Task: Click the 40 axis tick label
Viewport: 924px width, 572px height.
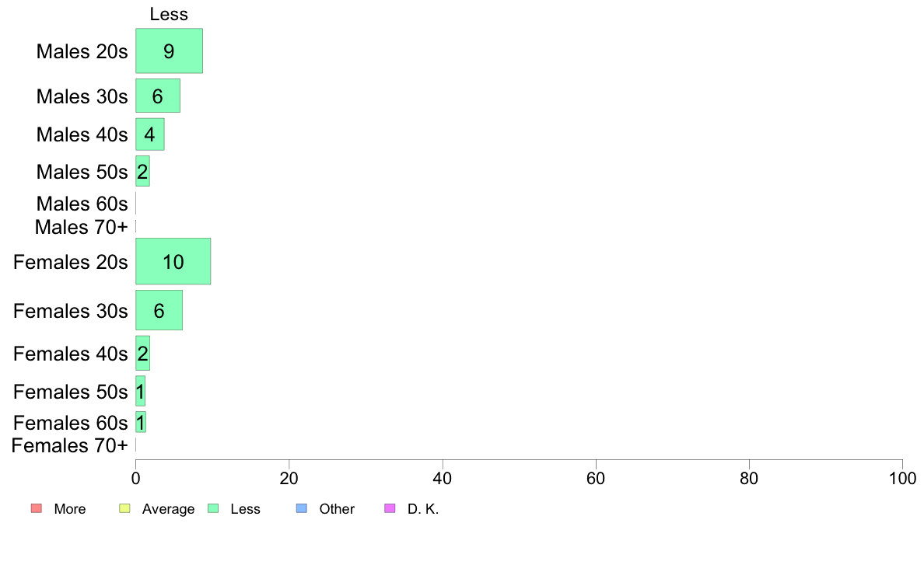Action: coord(443,478)
